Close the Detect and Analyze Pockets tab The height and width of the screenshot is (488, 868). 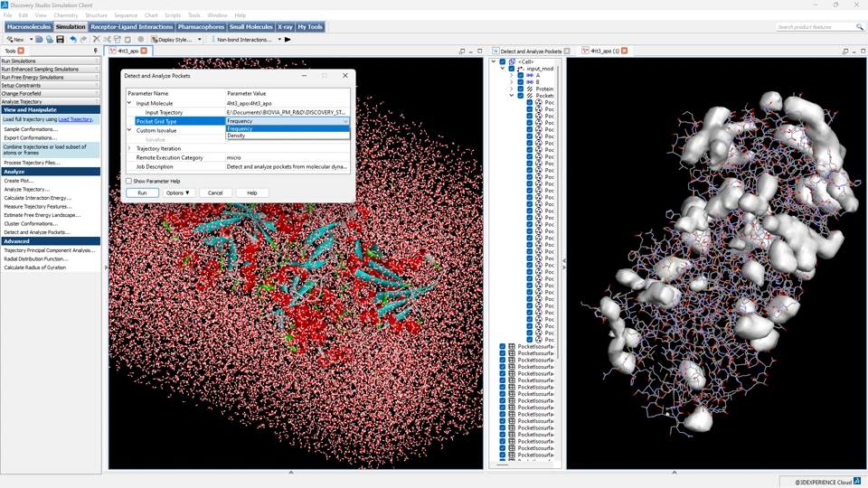point(567,51)
